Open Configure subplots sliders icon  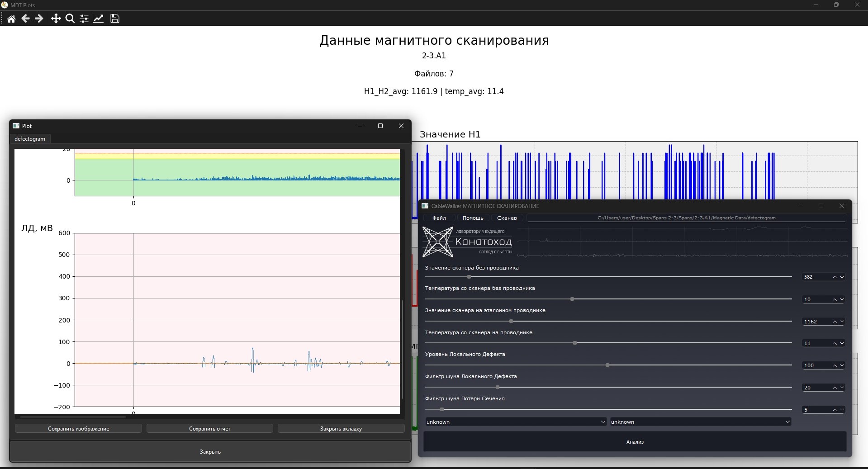click(x=84, y=19)
